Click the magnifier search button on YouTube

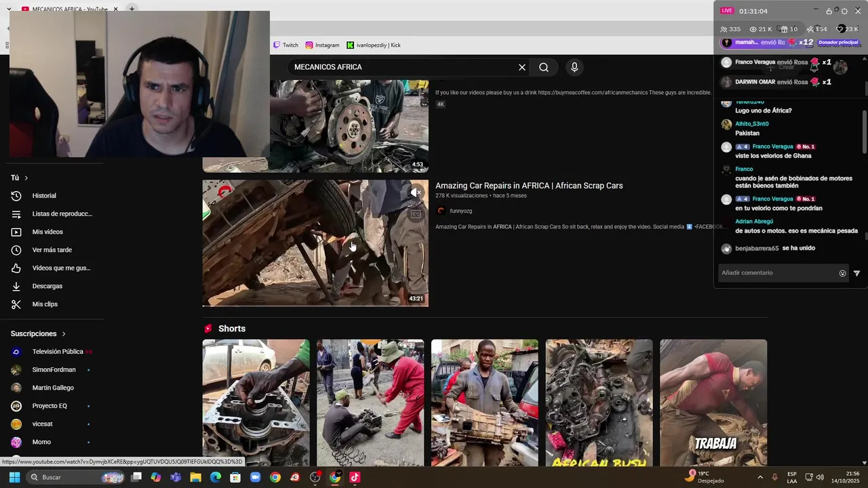point(544,67)
